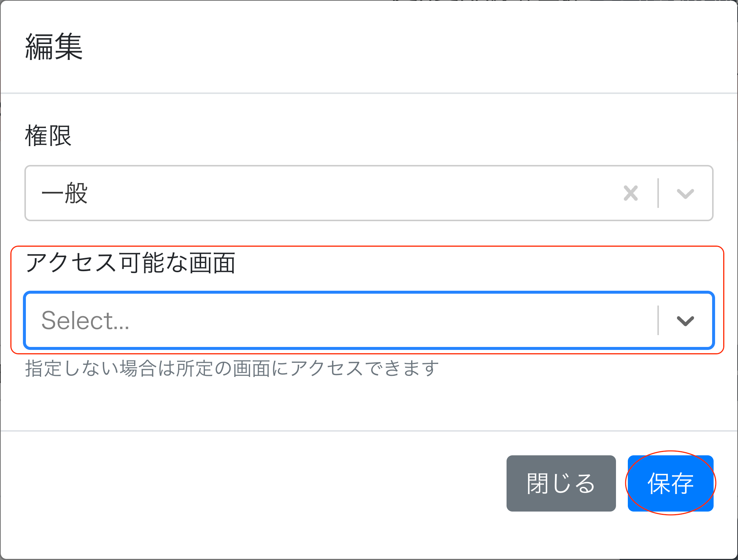
Task: Click the helper text below screen selector
Action: (232, 368)
